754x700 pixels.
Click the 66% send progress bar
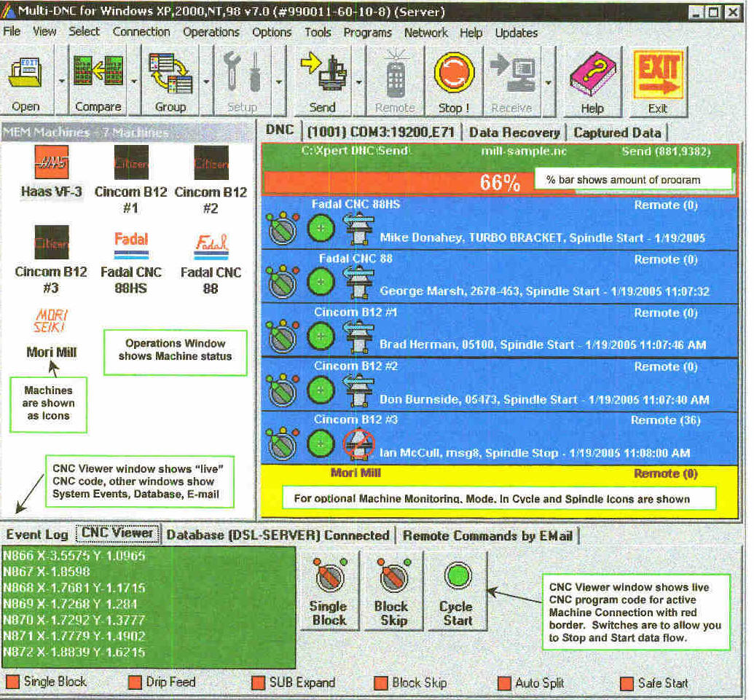pyautogui.click(x=498, y=183)
